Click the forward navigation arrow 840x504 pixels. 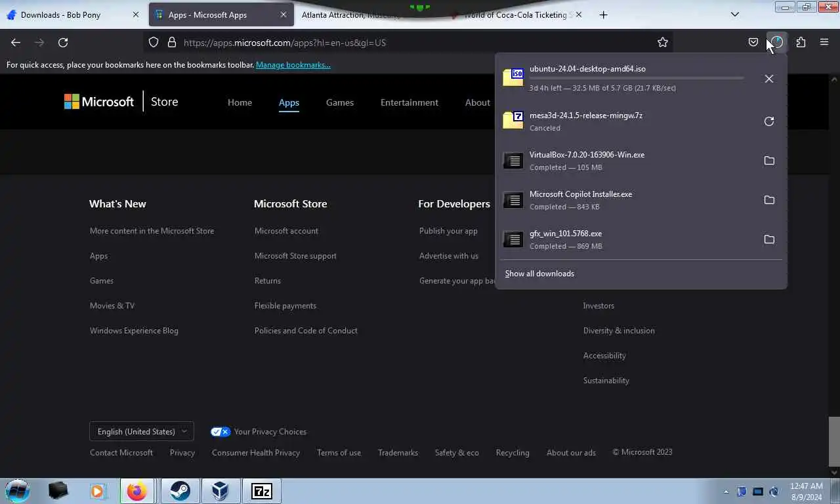(x=39, y=42)
